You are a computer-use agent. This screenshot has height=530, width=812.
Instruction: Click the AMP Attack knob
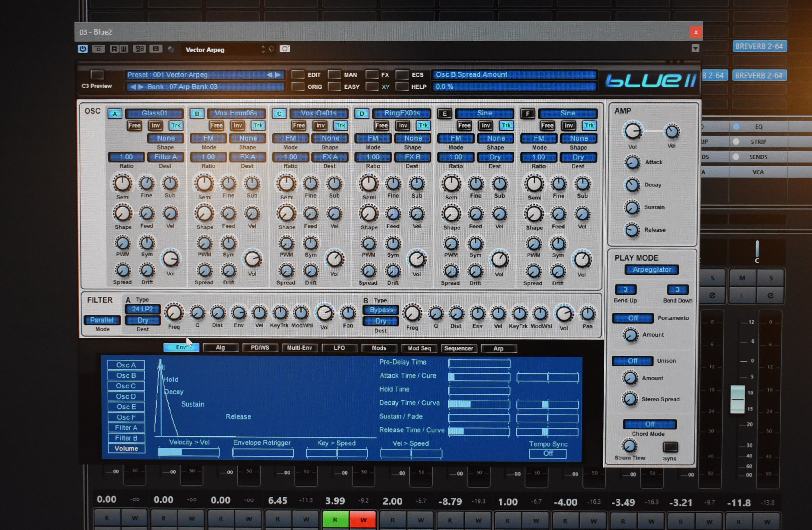coord(632,162)
